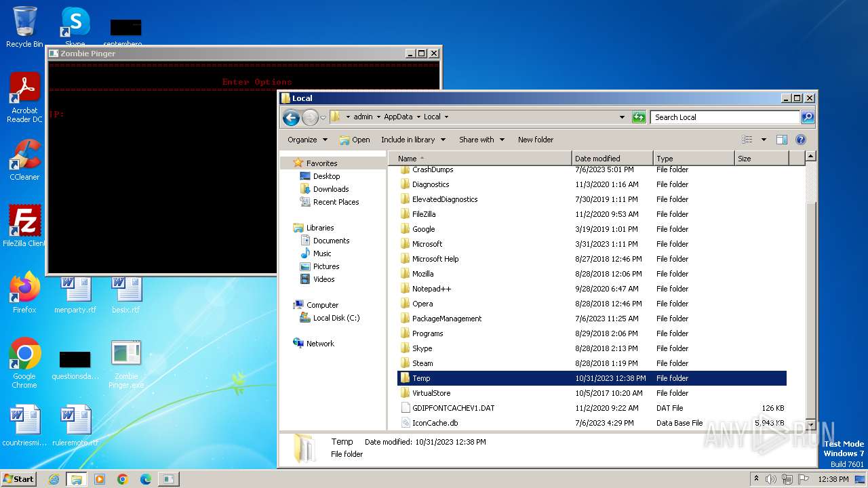The image size is (868, 488).
Task: Open Explorer Help question mark icon
Action: pyautogui.click(x=800, y=140)
